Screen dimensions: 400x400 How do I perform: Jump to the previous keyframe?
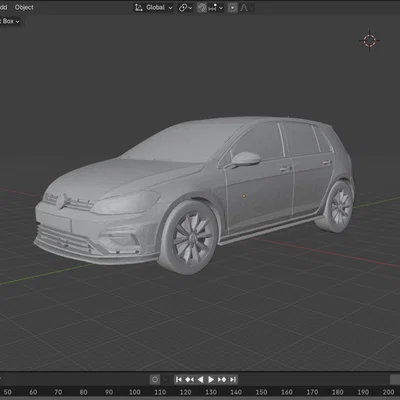[190, 379]
